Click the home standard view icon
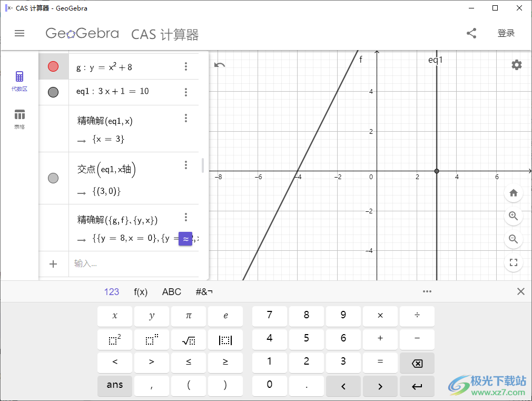Image resolution: width=532 pixels, height=401 pixels. pos(513,193)
